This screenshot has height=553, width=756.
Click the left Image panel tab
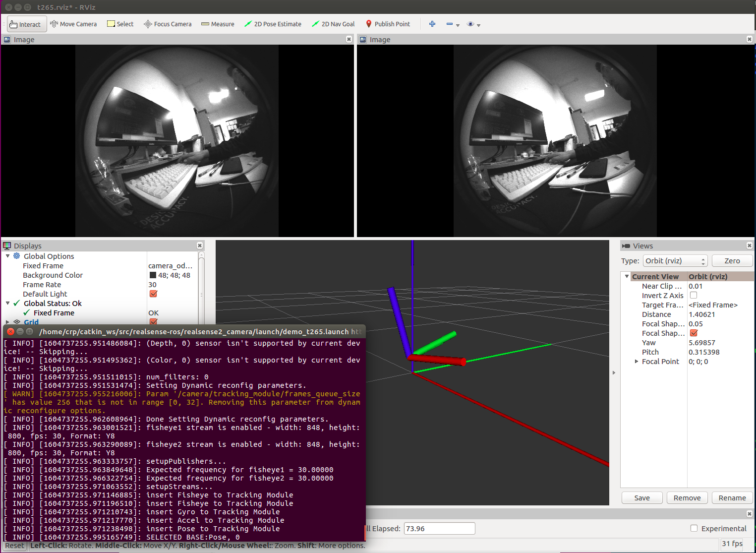24,39
